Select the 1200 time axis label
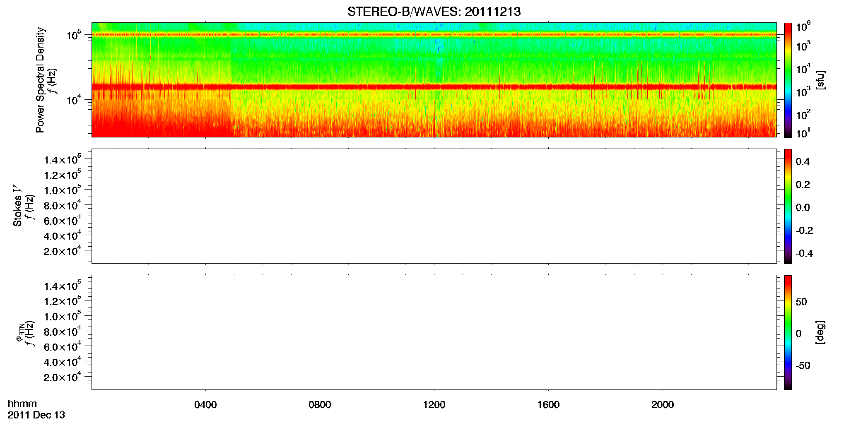 click(434, 405)
